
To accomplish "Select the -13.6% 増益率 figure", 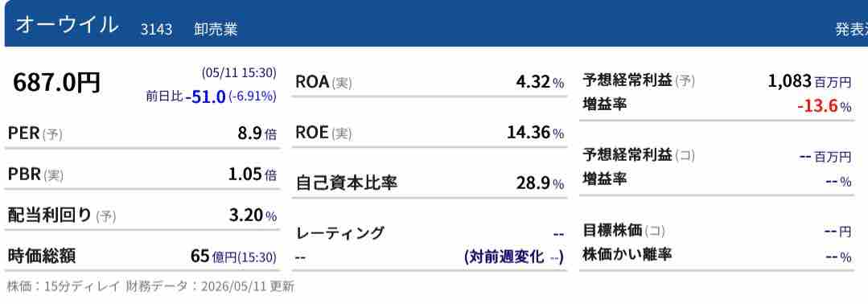I will (825, 106).
